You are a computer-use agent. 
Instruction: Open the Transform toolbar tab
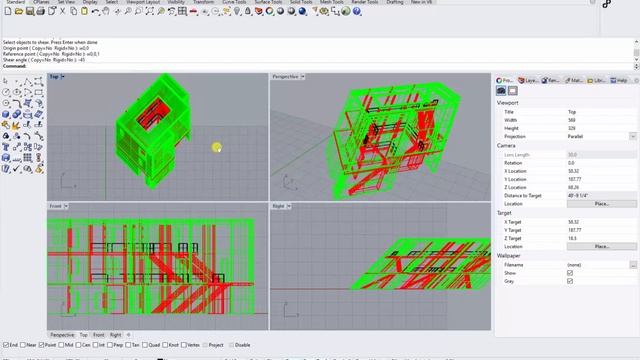pos(203,2)
